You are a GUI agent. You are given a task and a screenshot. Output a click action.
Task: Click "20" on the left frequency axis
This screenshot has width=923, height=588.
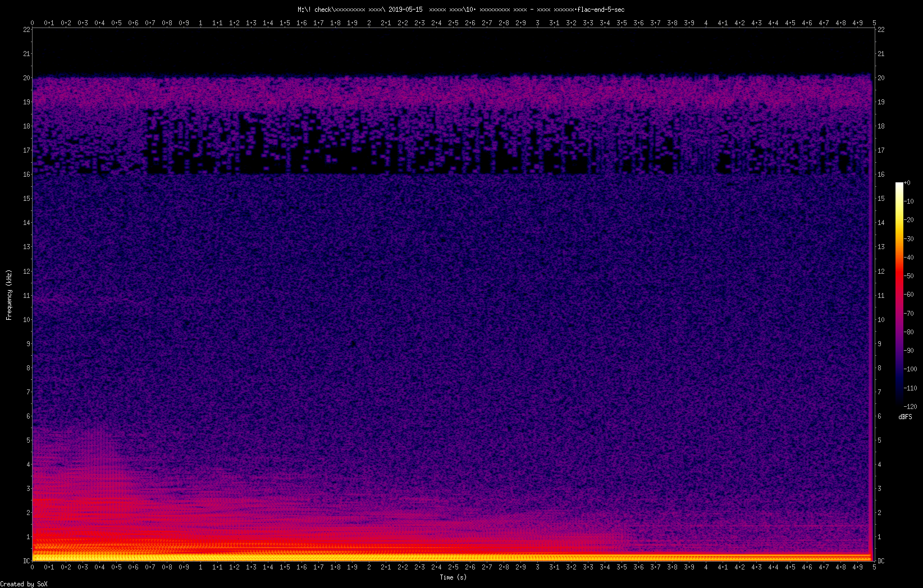26,78
